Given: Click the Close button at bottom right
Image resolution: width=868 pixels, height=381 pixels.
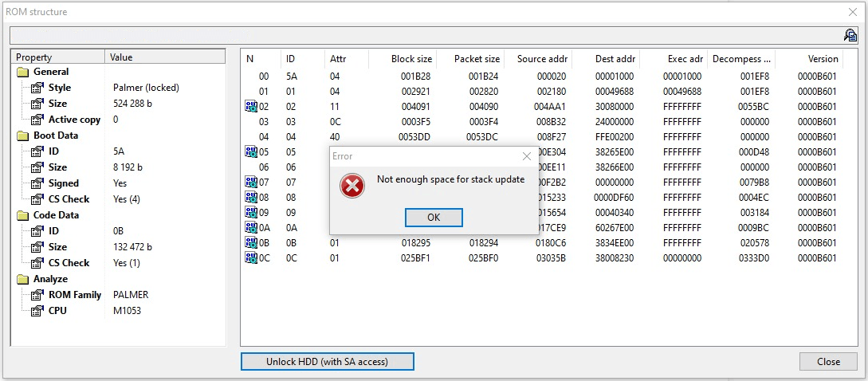Looking at the screenshot, I should click(828, 362).
